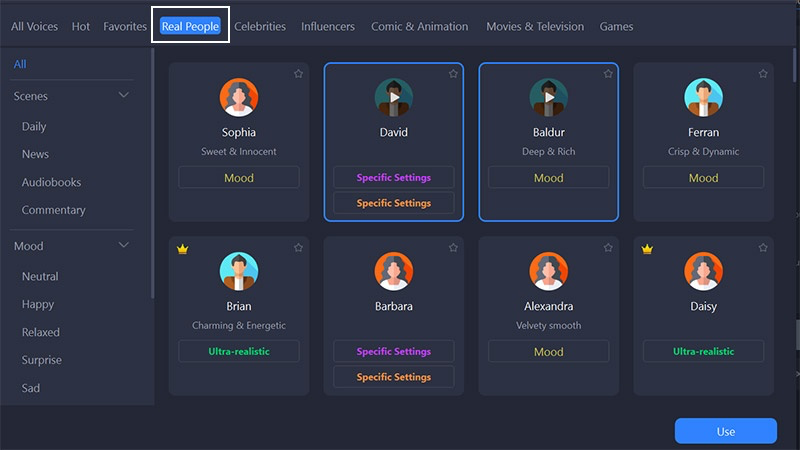Filter by Neutral mood
Screen dimensions: 800x450
click(x=40, y=277)
